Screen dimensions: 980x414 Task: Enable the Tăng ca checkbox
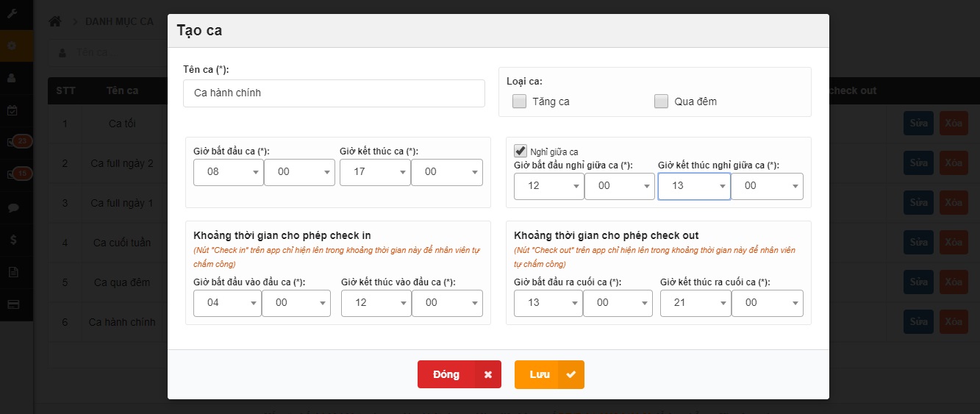(x=520, y=101)
